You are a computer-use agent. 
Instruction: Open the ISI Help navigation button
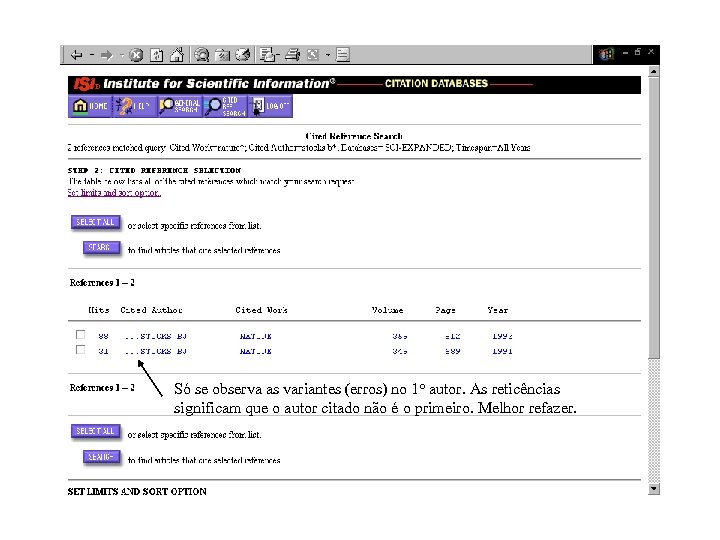pyautogui.click(x=135, y=106)
